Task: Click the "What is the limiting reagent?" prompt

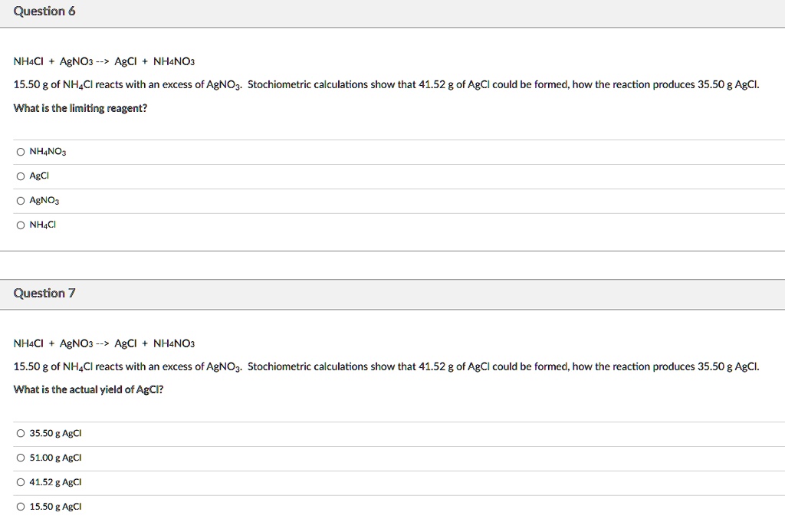Action: (80, 109)
